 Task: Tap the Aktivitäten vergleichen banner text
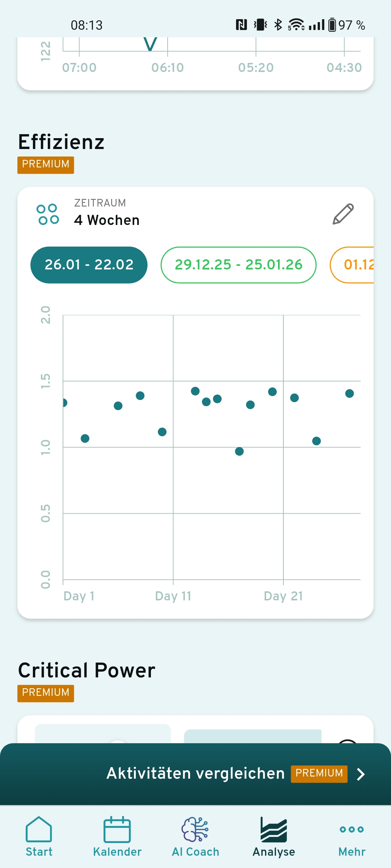point(195,774)
